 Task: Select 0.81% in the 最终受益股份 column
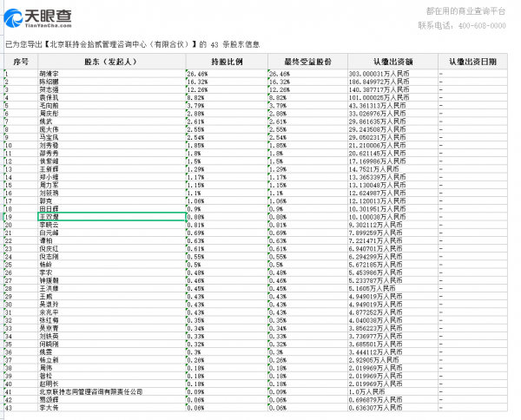307,225
